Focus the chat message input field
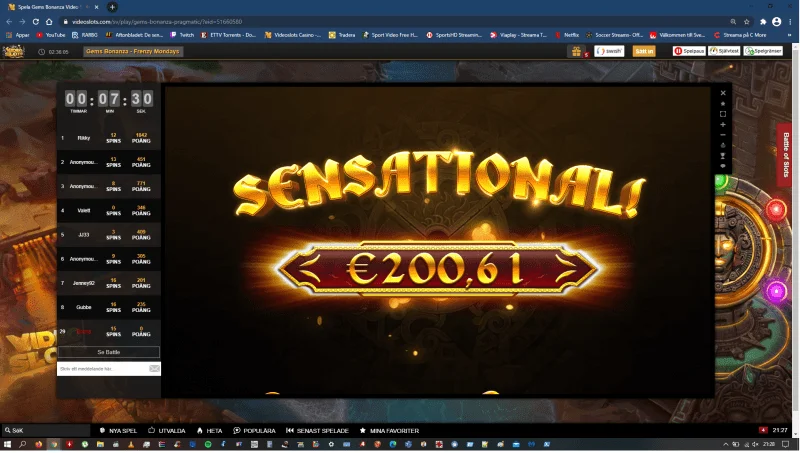800x453 pixels. click(103, 369)
